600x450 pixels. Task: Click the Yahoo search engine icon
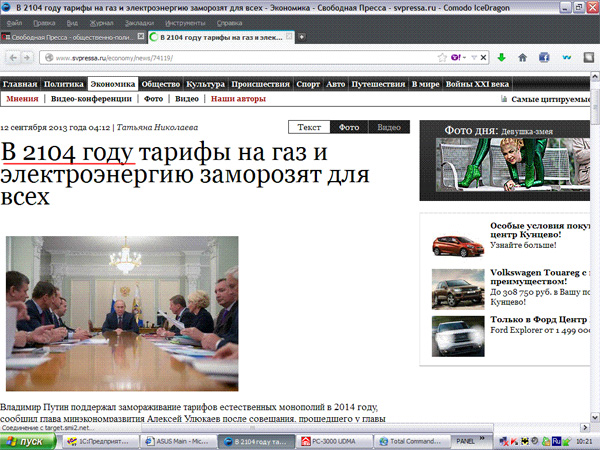(x=457, y=58)
